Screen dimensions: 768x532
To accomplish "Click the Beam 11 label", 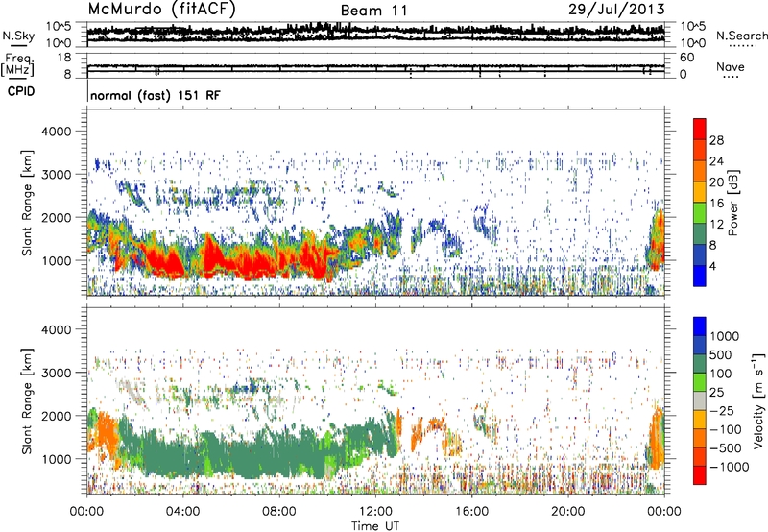I will pos(374,11).
